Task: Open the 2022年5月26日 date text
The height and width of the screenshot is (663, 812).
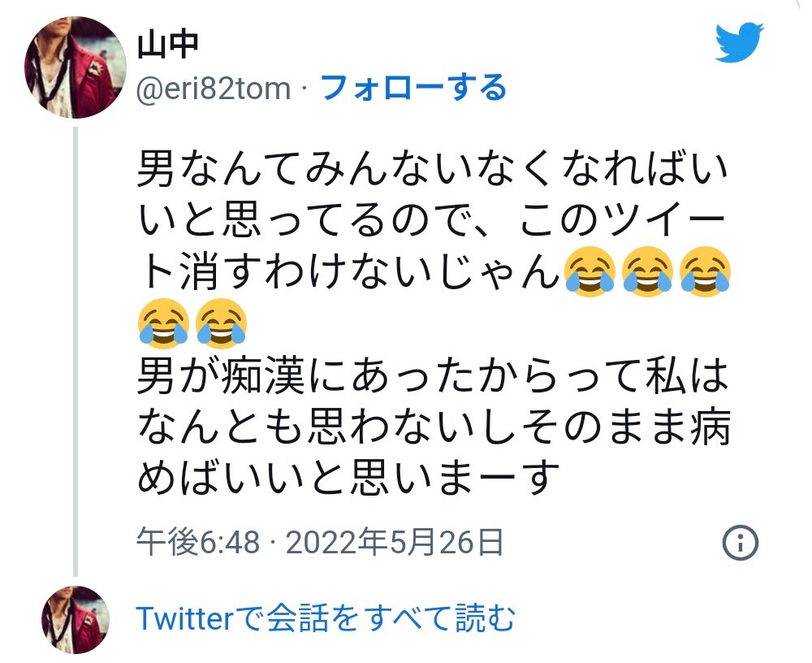Action: [x=395, y=543]
